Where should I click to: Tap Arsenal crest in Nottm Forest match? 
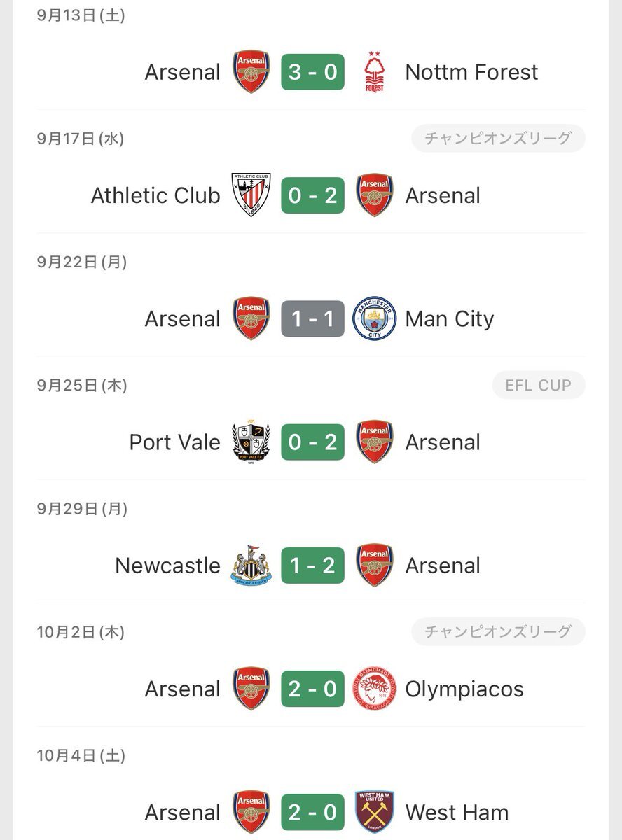pyautogui.click(x=251, y=72)
